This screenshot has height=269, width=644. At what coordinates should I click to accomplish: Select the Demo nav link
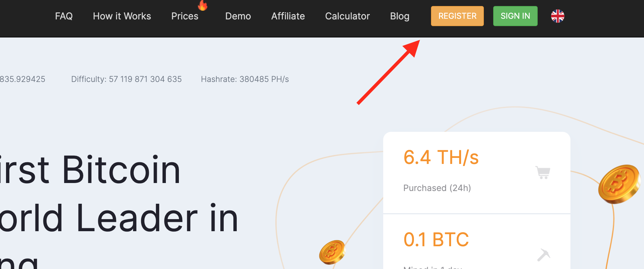point(238,16)
